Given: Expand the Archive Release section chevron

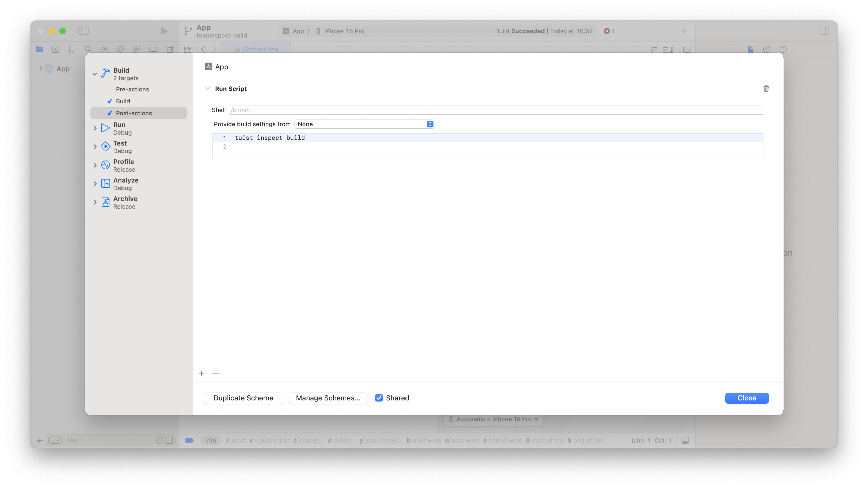Looking at the screenshot, I should pyautogui.click(x=95, y=202).
